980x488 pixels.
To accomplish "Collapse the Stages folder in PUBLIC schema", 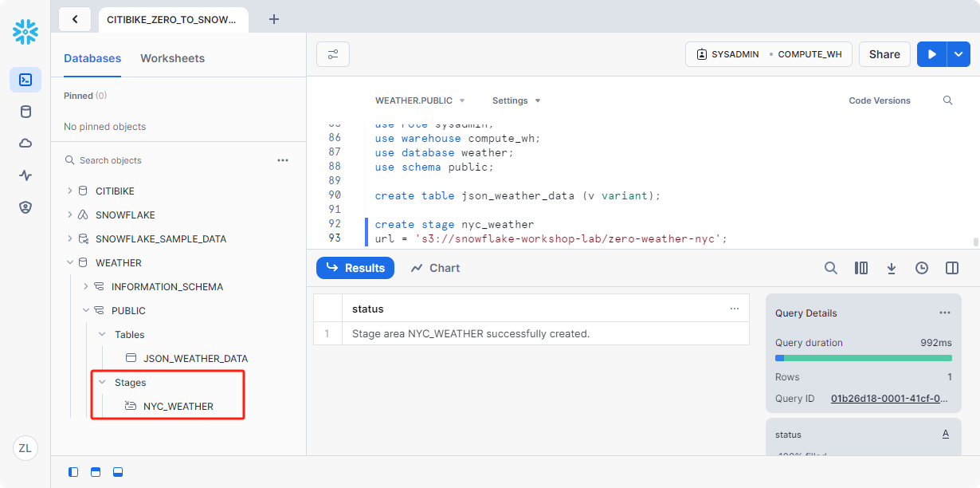I will pyautogui.click(x=102, y=383).
